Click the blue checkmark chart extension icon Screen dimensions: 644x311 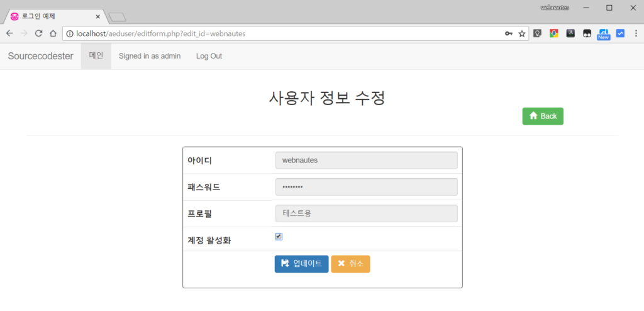pos(620,33)
